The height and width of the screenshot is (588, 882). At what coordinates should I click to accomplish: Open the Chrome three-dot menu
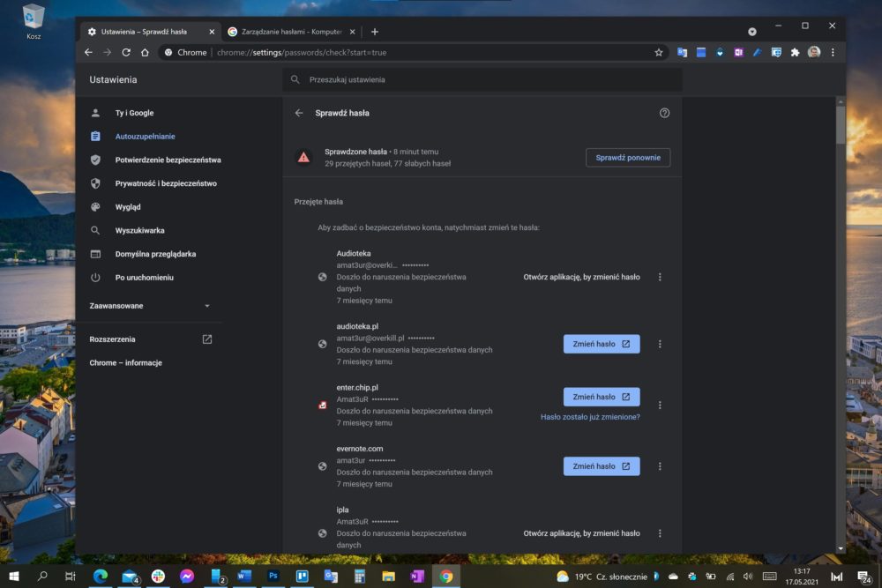833,52
